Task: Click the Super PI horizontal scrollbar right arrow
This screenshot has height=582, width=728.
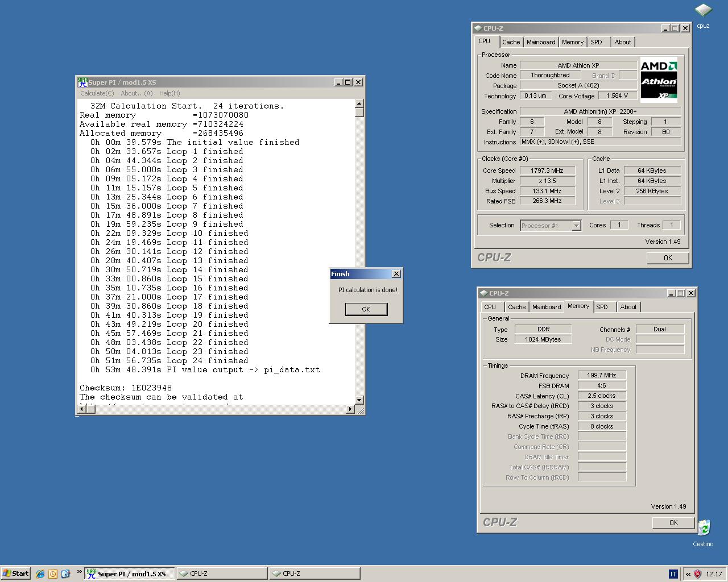Action: pos(350,409)
